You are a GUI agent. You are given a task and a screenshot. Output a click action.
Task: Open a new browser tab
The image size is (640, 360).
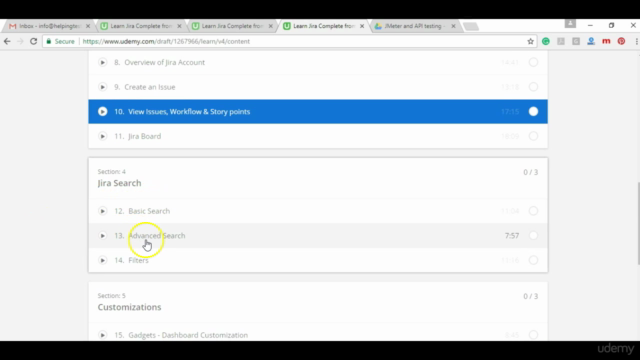click(x=471, y=27)
